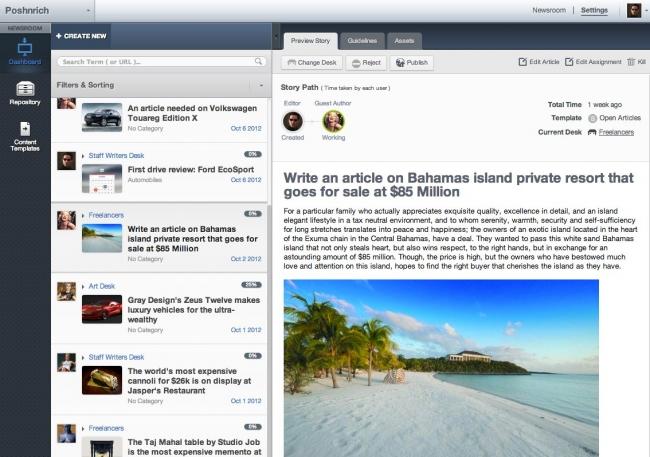Click the large Bahamas beach photo
The width and height of the screenshot is (650, 457).
(x=441, y=368)
